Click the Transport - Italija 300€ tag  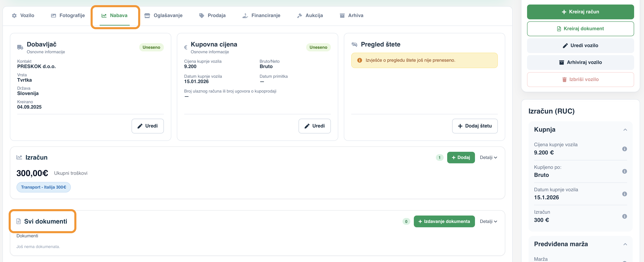tap(43, 187)
